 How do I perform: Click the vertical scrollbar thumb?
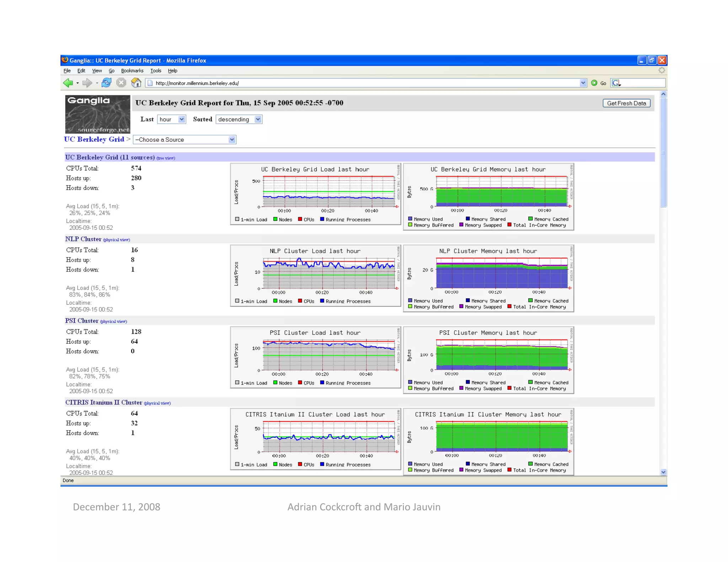663,152
